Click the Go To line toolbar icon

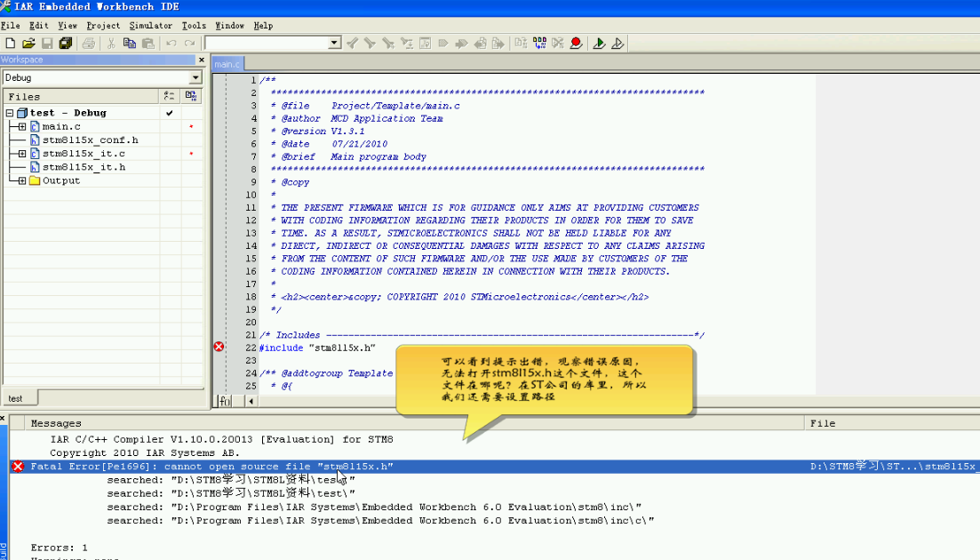tap(425, 44)
